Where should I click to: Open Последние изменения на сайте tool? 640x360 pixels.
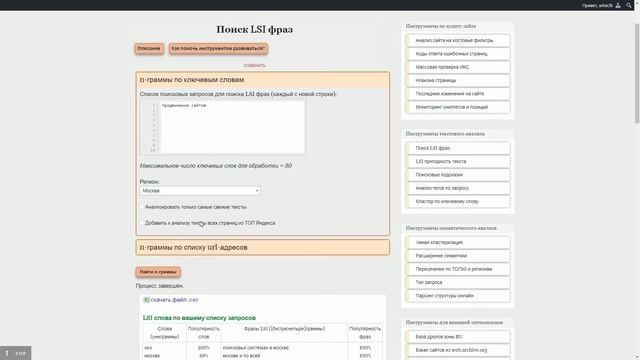coord(458,94)
